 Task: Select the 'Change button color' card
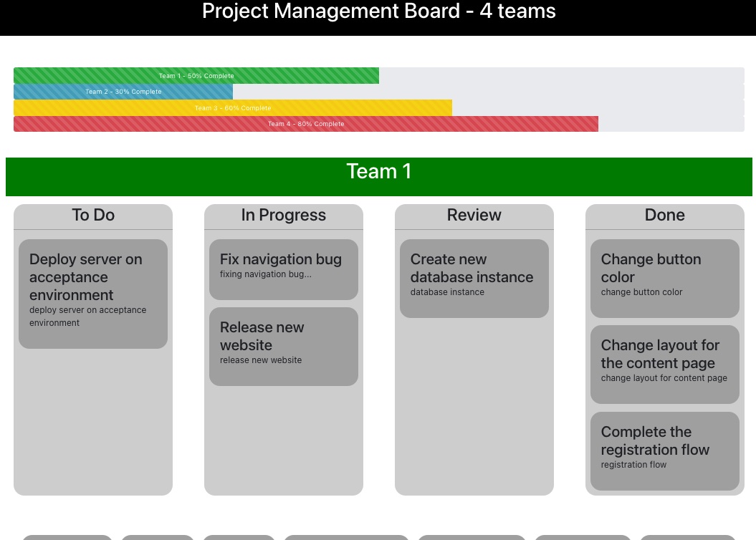pyautogui.click(x=665, y=279)
